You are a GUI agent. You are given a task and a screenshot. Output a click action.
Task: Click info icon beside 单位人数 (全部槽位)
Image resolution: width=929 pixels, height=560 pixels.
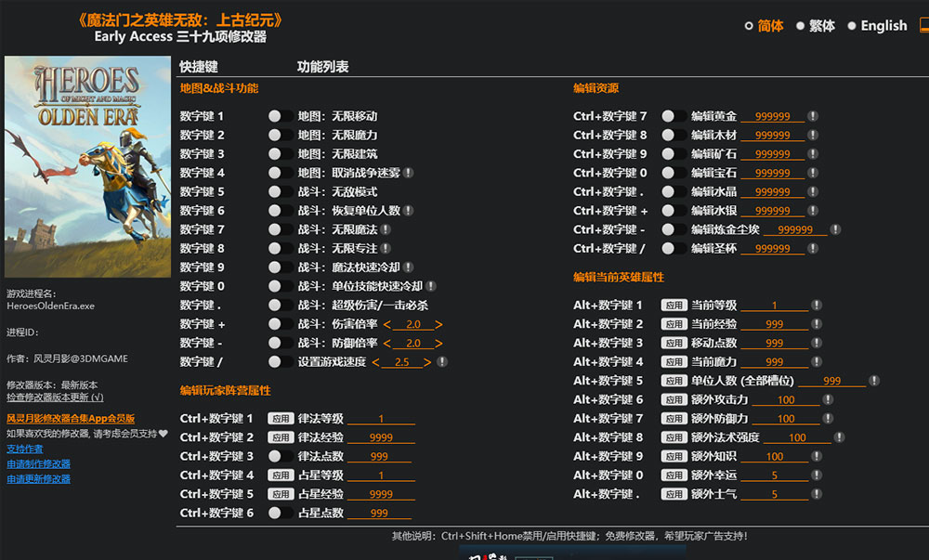(874, 381)
